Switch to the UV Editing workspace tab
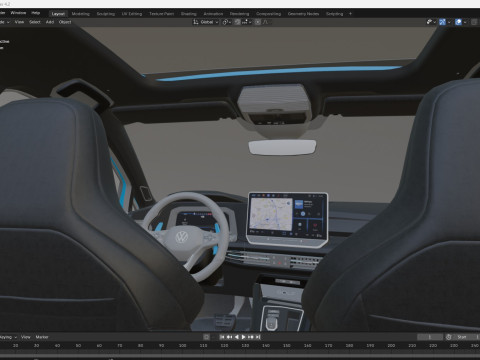This screenshot has height=360, width=480. pos(132,14)
